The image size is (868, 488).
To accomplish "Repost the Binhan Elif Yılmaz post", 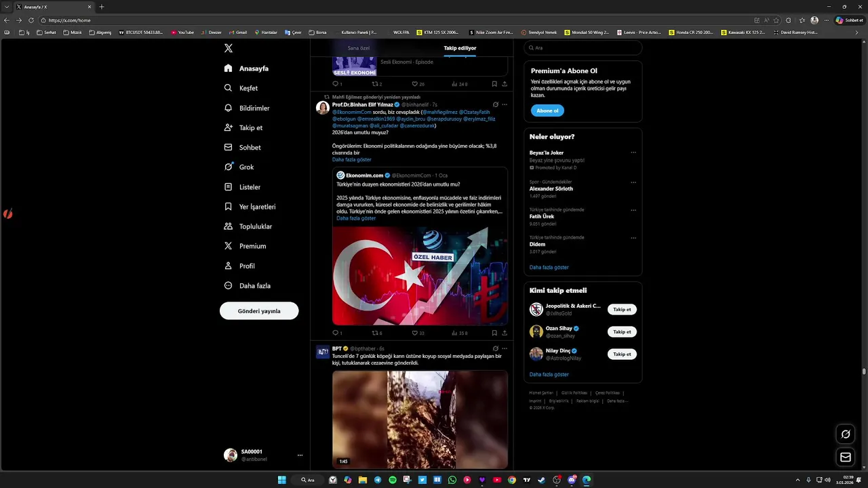I will [375, 333].
